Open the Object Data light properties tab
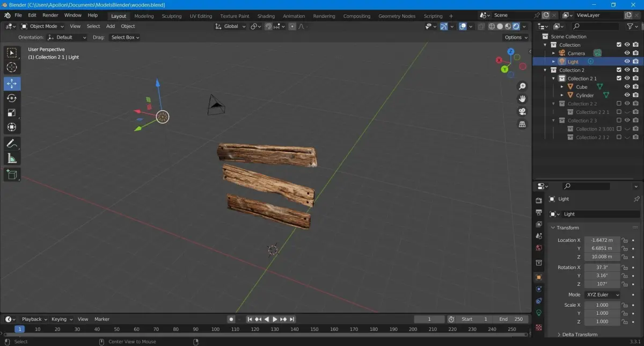This screenshot has height=346, width=644. pos(539,313)
